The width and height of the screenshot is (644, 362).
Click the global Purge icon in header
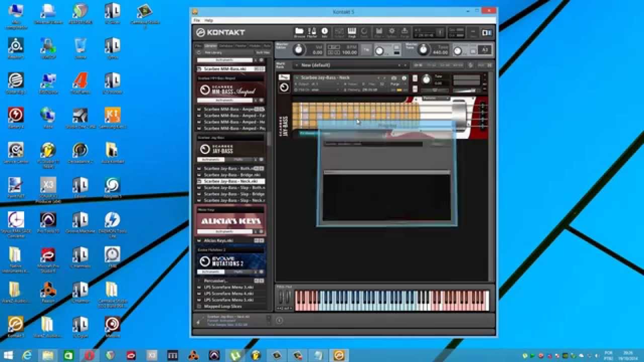[405, 33]
